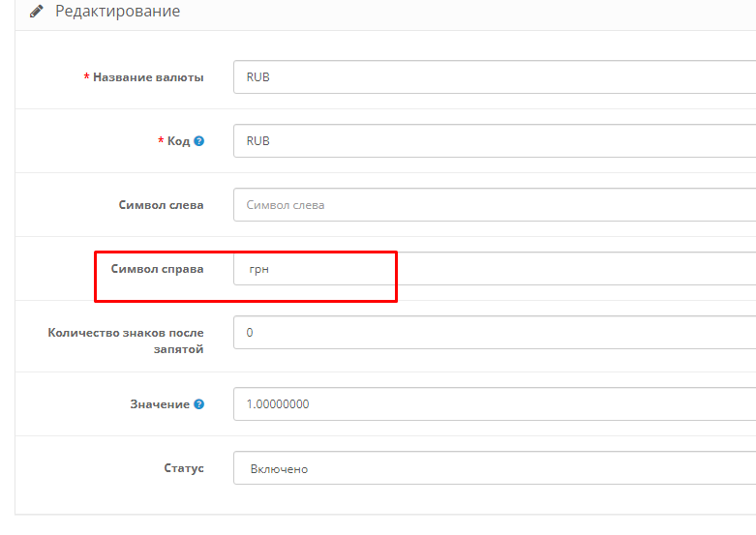
Task: Click the Редактирование panel heading text
Action: (x=117, y=12)
